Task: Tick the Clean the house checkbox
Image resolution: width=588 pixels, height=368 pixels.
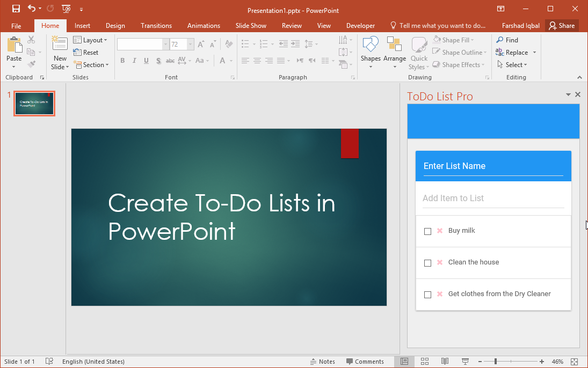Action: coord(427,263)
